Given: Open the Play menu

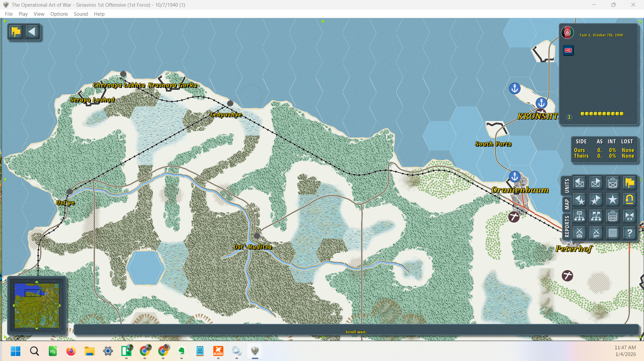Looking at the screenshot, I should pos(23,14).
